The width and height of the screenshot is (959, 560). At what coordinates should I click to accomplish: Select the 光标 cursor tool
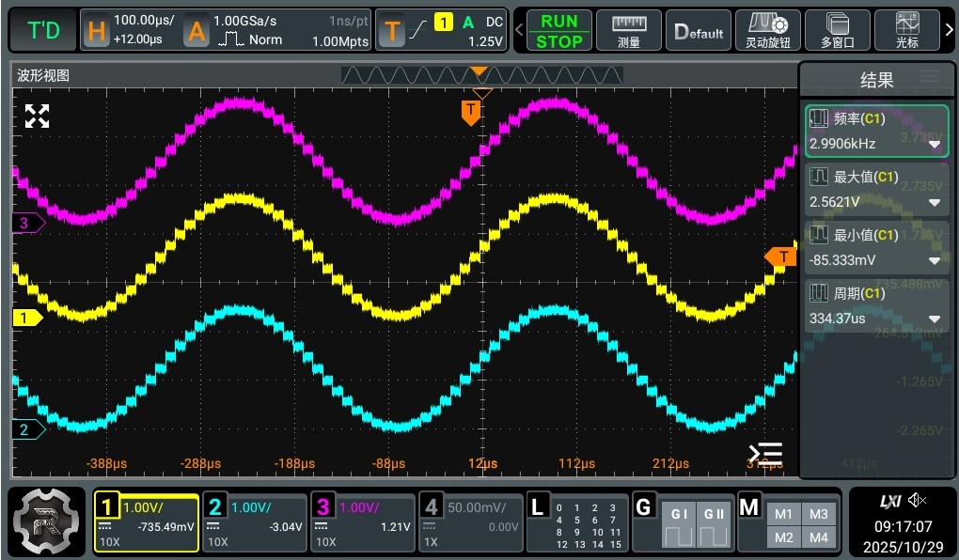[906, 30]
